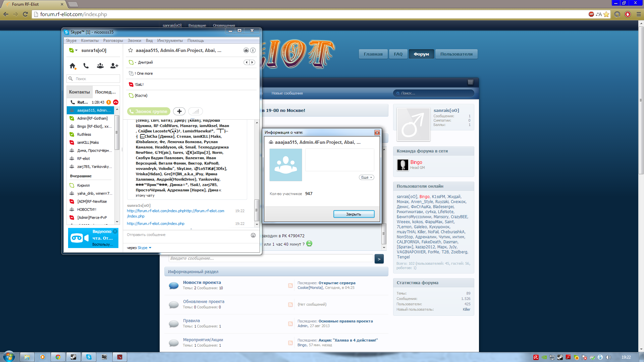Viewport: 644px width, 362px height.
Task: Click the emoticon smiley icon
Action: (x=253, y=235)
